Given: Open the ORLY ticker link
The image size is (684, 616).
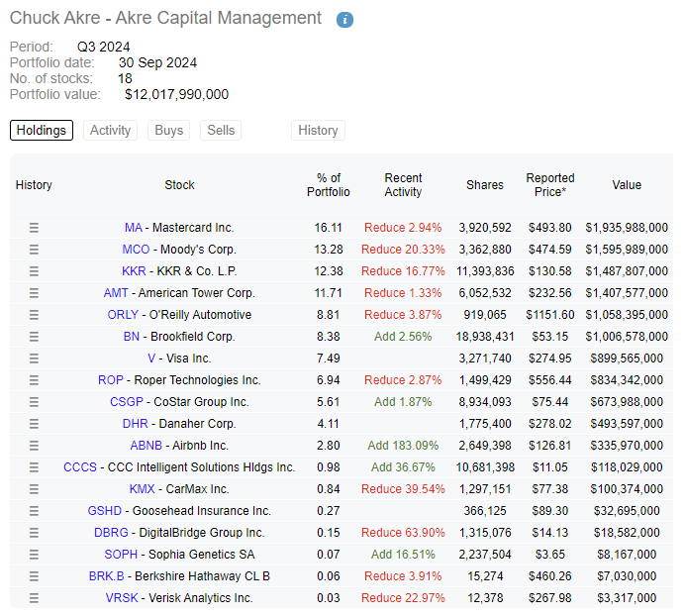Looking at the screenshot, I should tap(123, 315).
